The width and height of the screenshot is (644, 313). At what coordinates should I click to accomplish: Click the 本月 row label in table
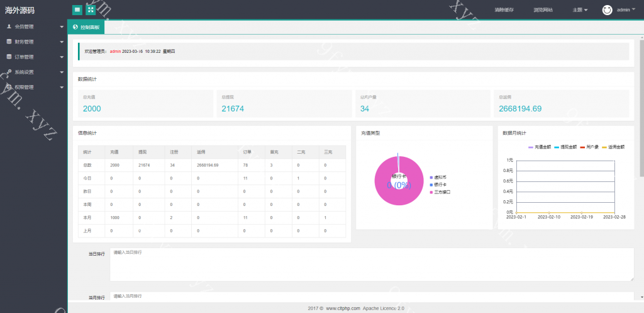pyautogui.click(x=87, y=217)
